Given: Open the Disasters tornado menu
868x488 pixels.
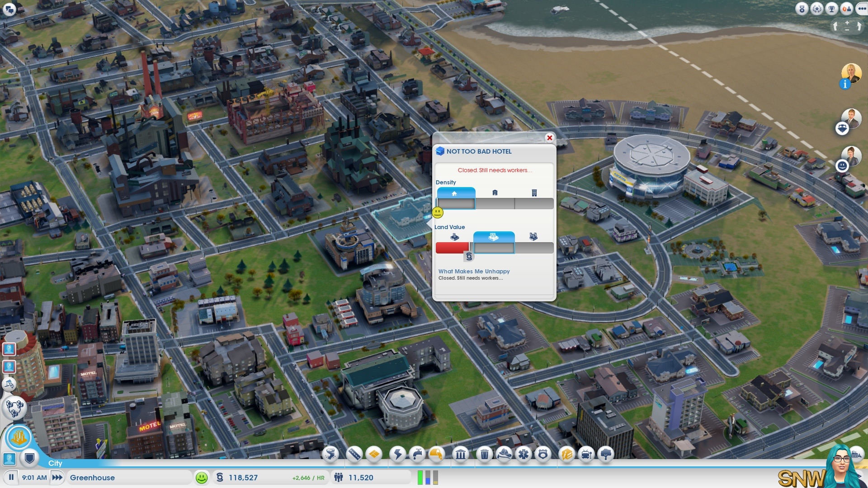Looking at the screenshot, I should tap(330, 454).
